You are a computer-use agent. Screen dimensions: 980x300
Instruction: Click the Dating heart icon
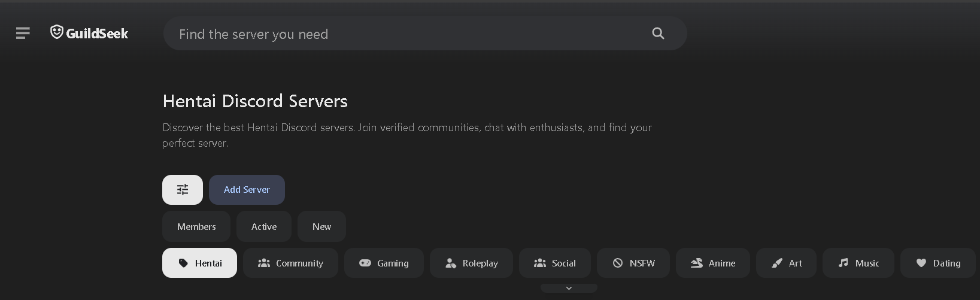coord(921,263)
